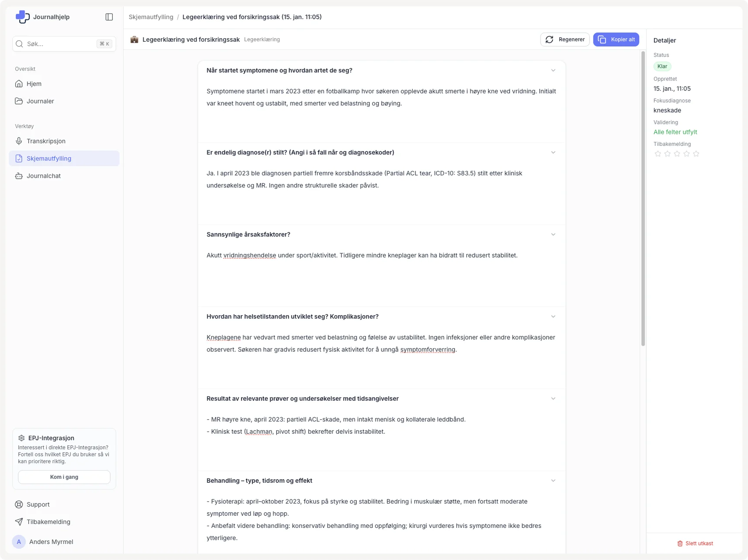Click the trash icon for Slett utkast
Screen dimensions: 748x560
(x=680, y=544)
